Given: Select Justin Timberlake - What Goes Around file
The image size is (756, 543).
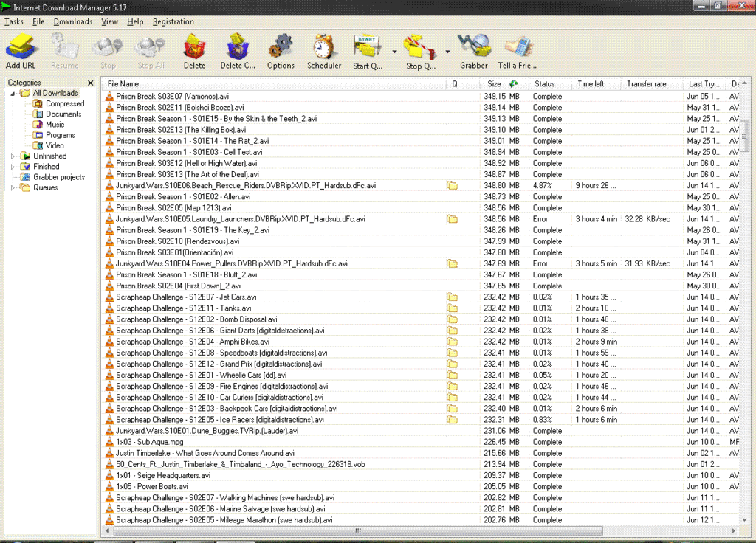Looking at the screenshot, I should (205, 453).
